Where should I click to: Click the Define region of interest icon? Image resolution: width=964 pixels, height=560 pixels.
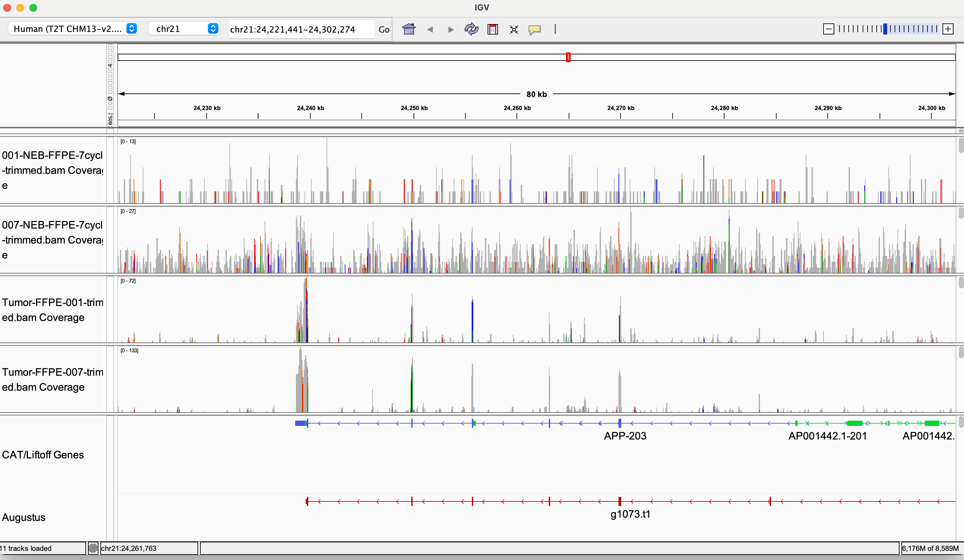click(493, 29)
